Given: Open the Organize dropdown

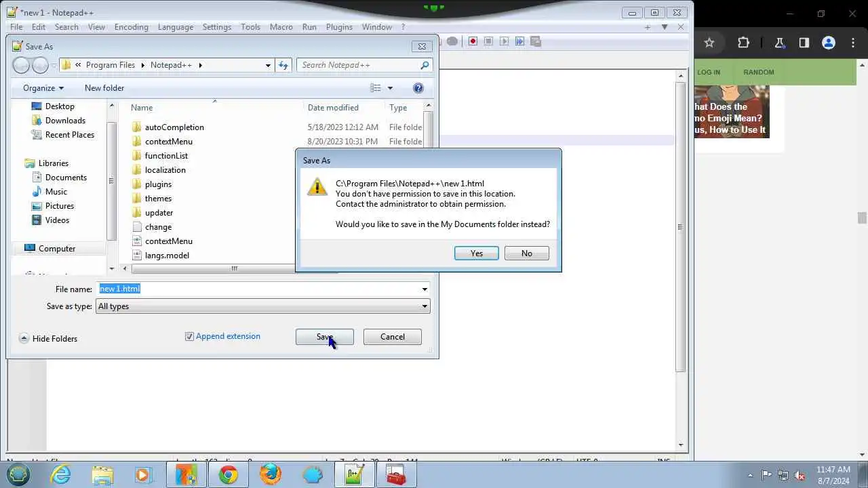Looking at the screenshot, I should click(x=43, y=88).
